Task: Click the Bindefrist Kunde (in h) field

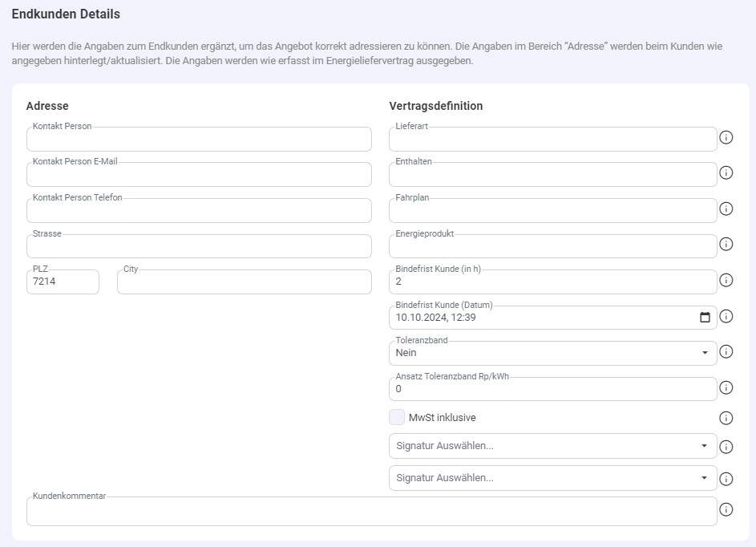Action: click(x=552, y=282)
